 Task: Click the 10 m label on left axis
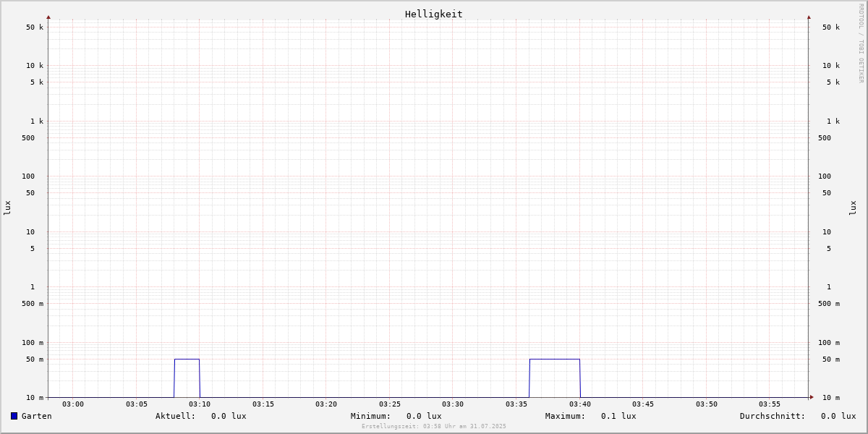35,398
